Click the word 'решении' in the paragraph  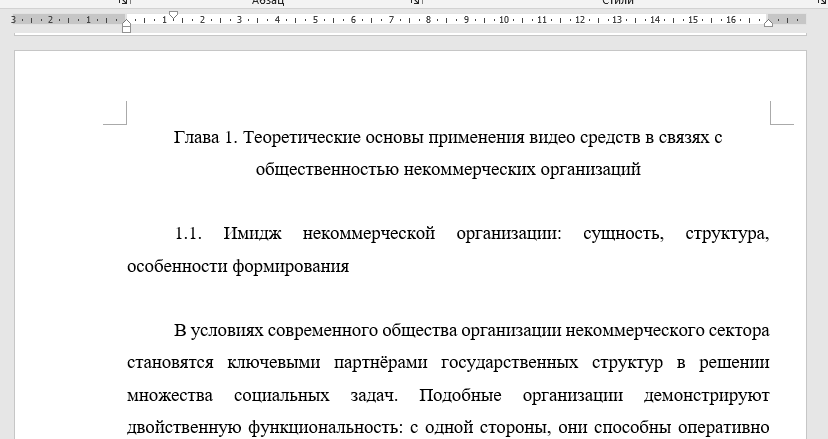click(x=735, y=363)
